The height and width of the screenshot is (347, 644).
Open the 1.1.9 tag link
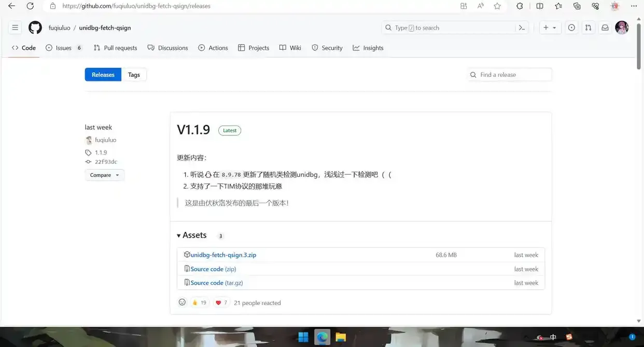click(101, 152)
